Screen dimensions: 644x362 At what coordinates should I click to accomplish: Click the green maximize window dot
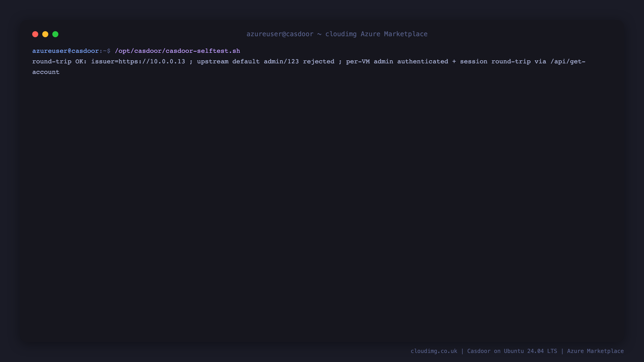pos(55,34)
